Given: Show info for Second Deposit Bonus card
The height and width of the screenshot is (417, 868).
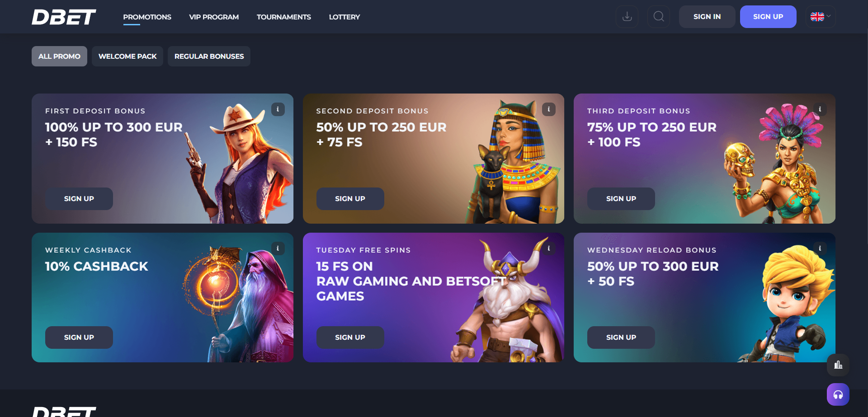Looking at the screenshot, I should point(549,109).
